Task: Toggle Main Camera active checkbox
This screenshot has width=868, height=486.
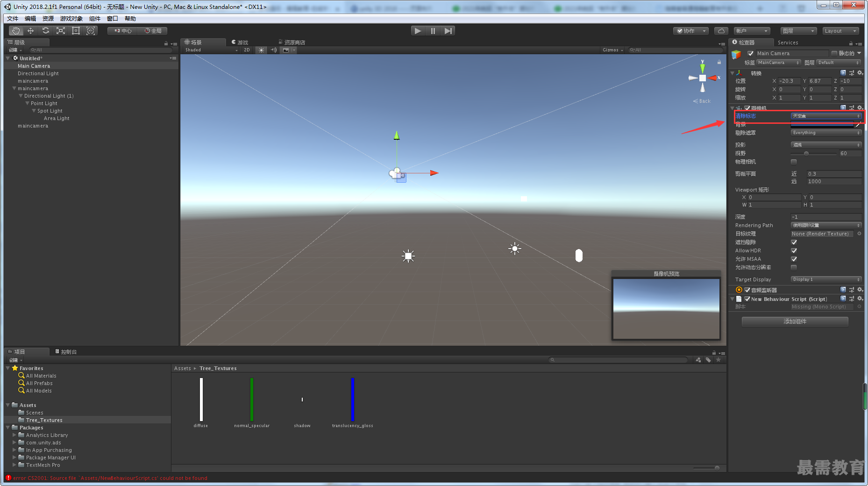Action: (x=751, y=53)
